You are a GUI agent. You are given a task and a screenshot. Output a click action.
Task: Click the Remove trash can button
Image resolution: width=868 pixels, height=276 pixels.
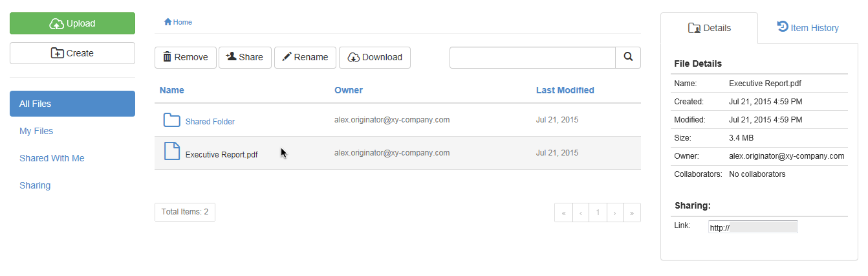[x=185, y=57]
